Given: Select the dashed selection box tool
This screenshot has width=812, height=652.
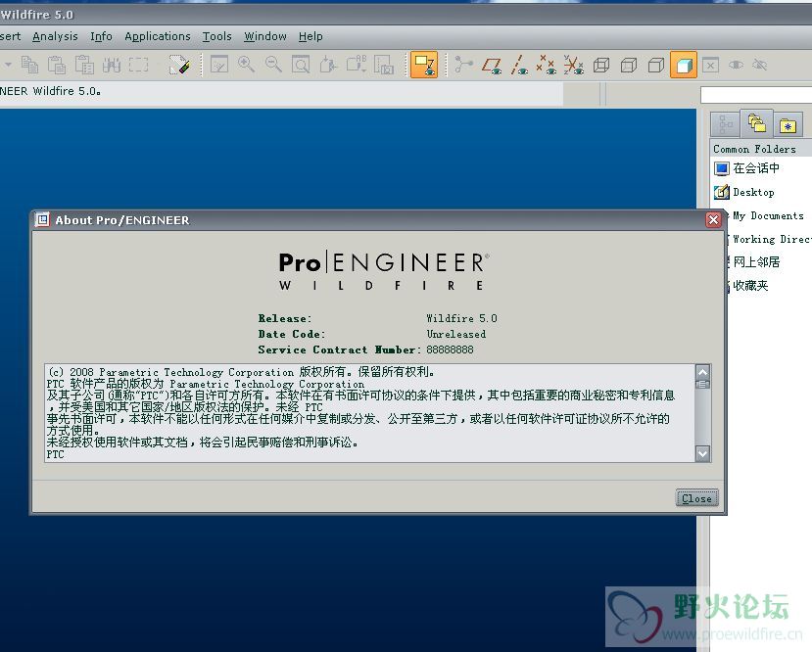Looking at the screenshot, I should click(138, 65).
